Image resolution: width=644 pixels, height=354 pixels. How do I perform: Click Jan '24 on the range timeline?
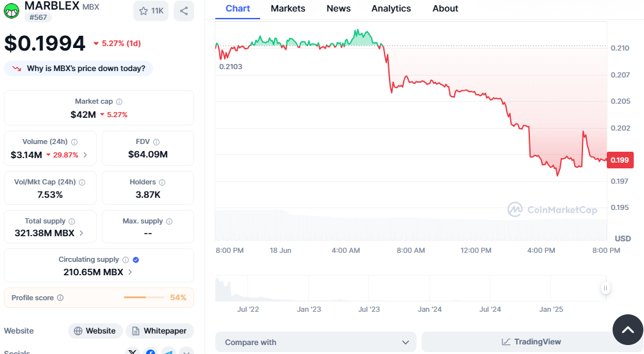coord(429,309)
